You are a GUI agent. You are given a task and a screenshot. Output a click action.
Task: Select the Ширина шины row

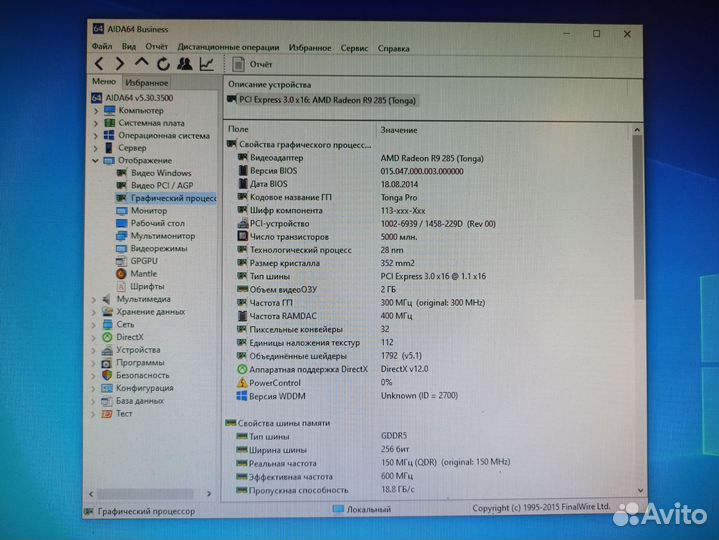(x=323, y=450)
